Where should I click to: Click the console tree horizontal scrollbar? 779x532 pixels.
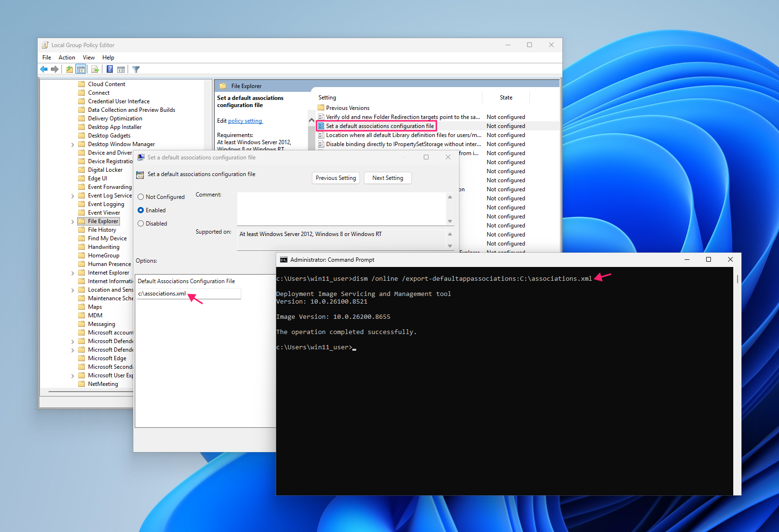pyautogui.click(x=90, y=392)
